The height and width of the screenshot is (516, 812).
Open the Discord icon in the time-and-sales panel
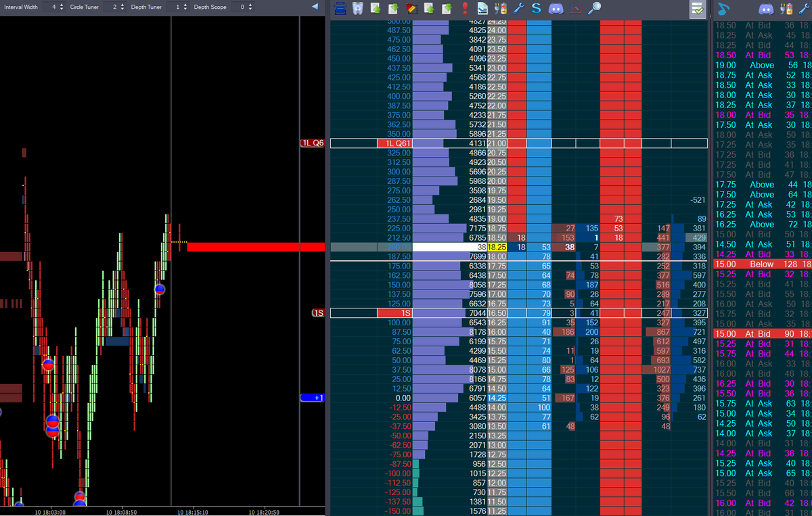766,9
